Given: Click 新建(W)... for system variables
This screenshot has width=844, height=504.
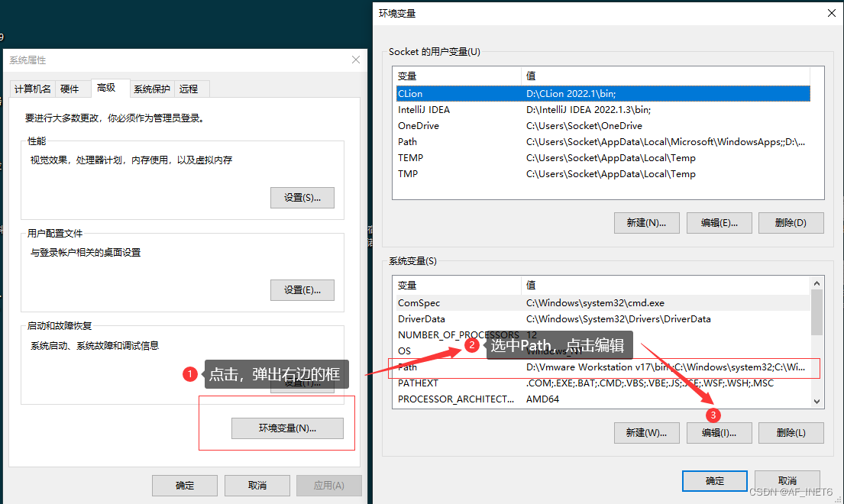Looking at the screenshot, I should [646, 432].
